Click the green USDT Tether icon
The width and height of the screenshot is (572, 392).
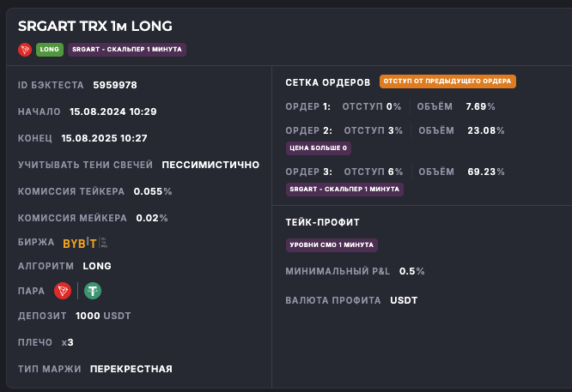click(x=93, y=292)
